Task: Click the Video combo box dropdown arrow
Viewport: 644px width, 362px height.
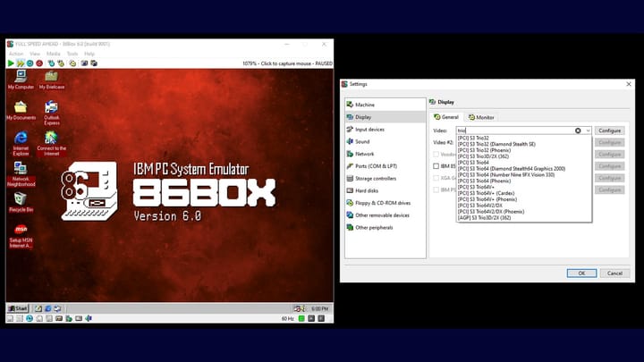Action: (588, 130)
